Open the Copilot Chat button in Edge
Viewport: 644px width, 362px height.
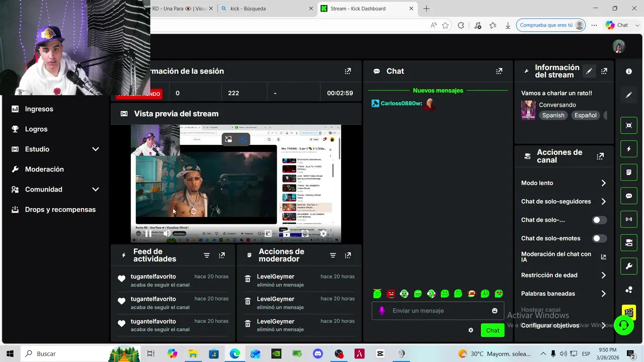(617, 25)
